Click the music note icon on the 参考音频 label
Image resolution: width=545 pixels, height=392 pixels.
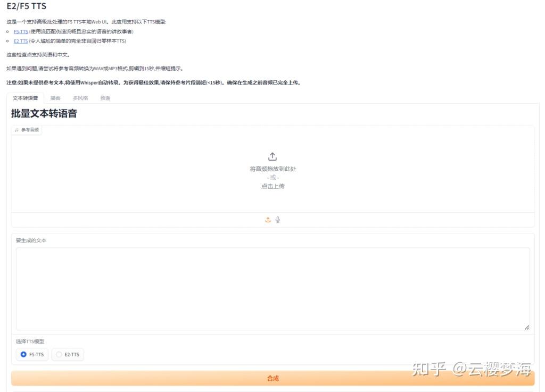point(15,129)
